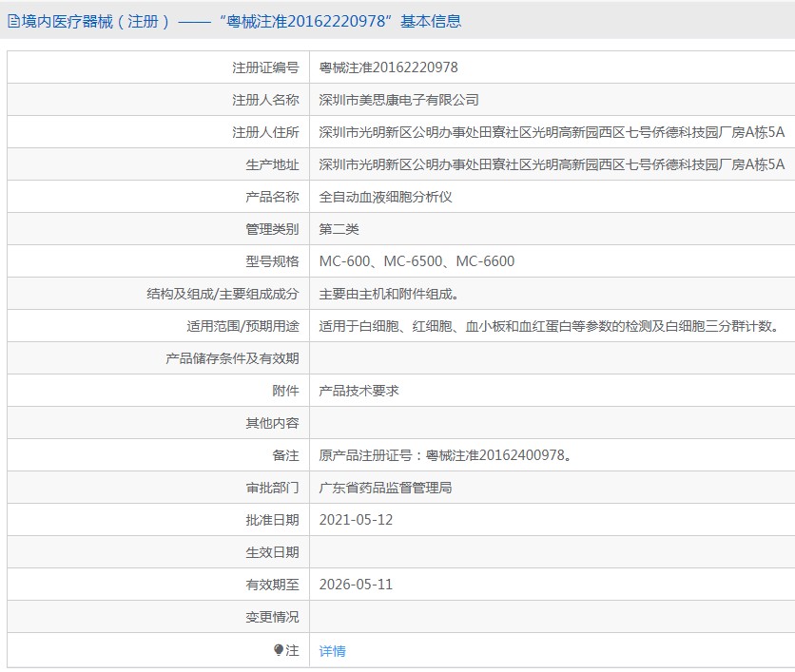Click the 结构及组成/主要组成成分 label
Image resolution: width=795 pixels, height=672 pixels.
[x=223, y=294]
